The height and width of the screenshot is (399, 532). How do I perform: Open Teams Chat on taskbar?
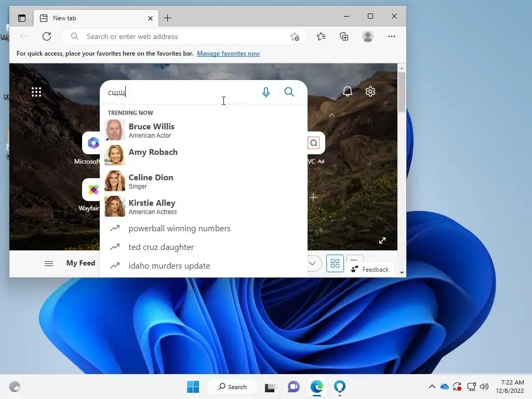294,387
